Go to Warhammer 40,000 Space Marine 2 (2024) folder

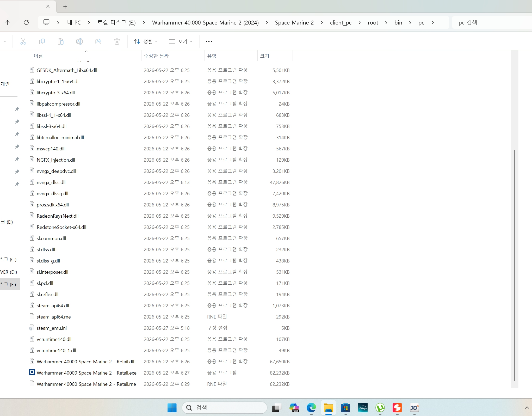pyautogui.click(x=205, y=23)
